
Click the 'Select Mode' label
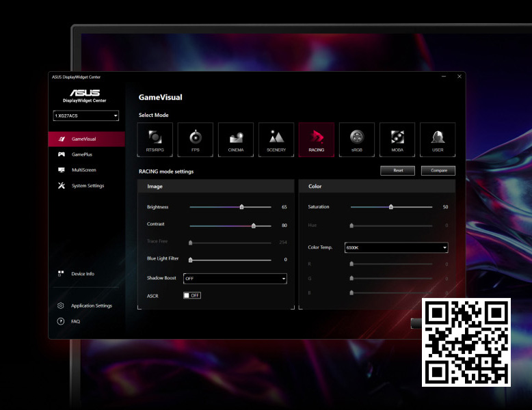pos(154,115)
